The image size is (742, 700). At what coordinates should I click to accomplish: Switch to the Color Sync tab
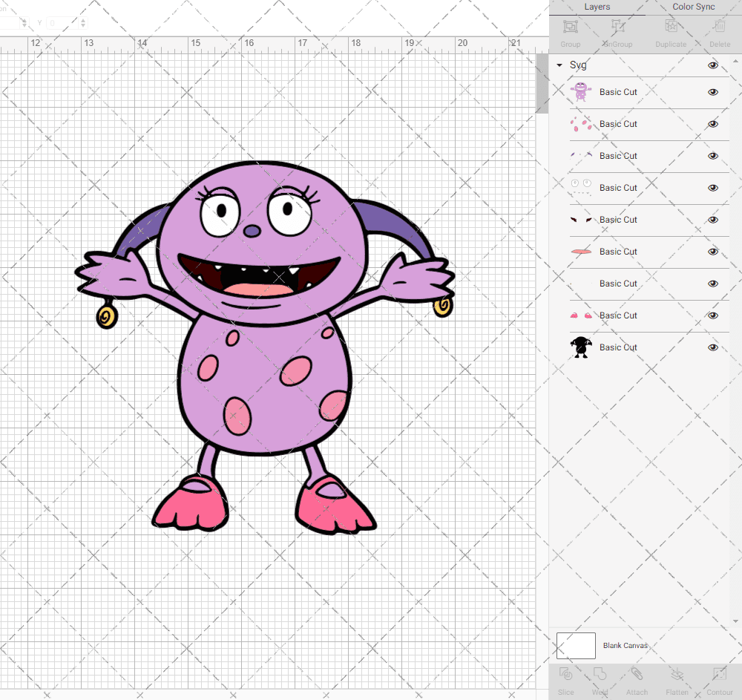[693, 7]
